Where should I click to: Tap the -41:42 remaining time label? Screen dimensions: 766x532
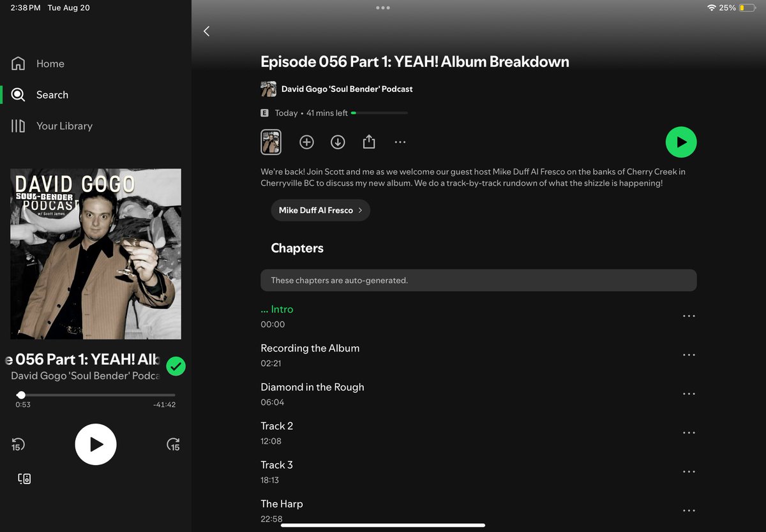pyautogui.click(x=165, y=404)
